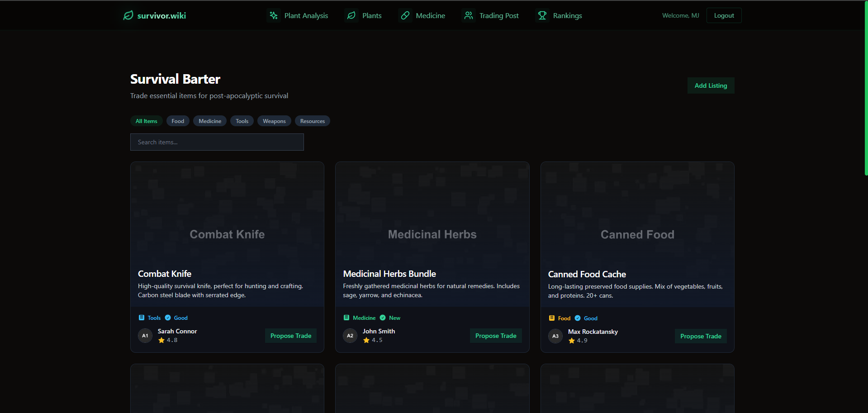This screenshot has width=868, height=413.
Task: Click the survivor.wiki leaf logo icon
Action: [128, 15]
